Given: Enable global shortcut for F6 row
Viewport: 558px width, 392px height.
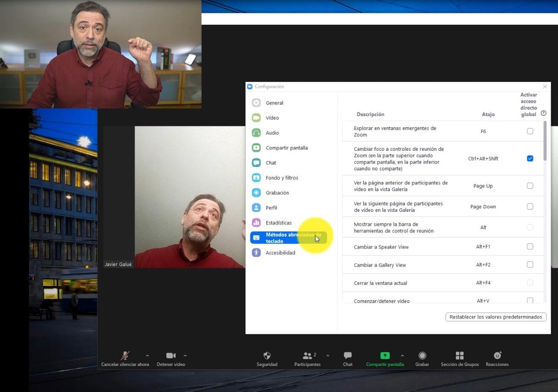Looking at the screenshot, I should click(530, 132).
